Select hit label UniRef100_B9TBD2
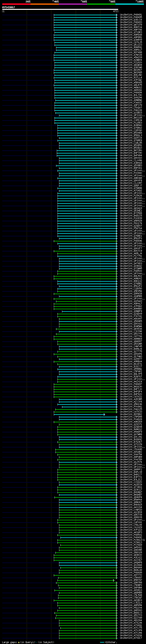Image resolution: width=146 pixels, height=644 pixels. coord(131,414)
